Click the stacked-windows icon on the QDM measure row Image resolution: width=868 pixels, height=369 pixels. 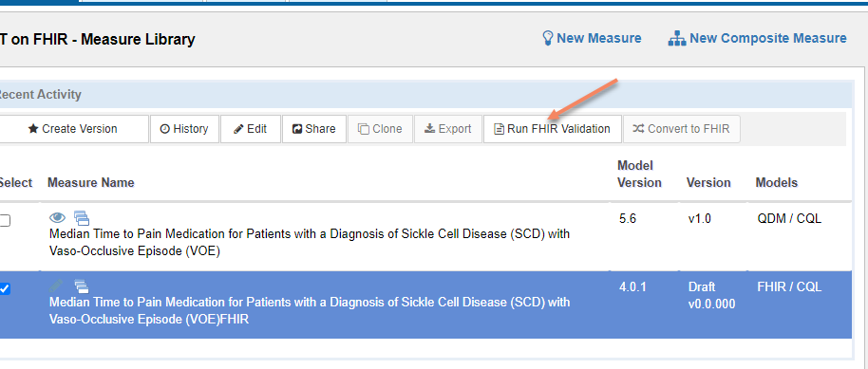point(82,218)
